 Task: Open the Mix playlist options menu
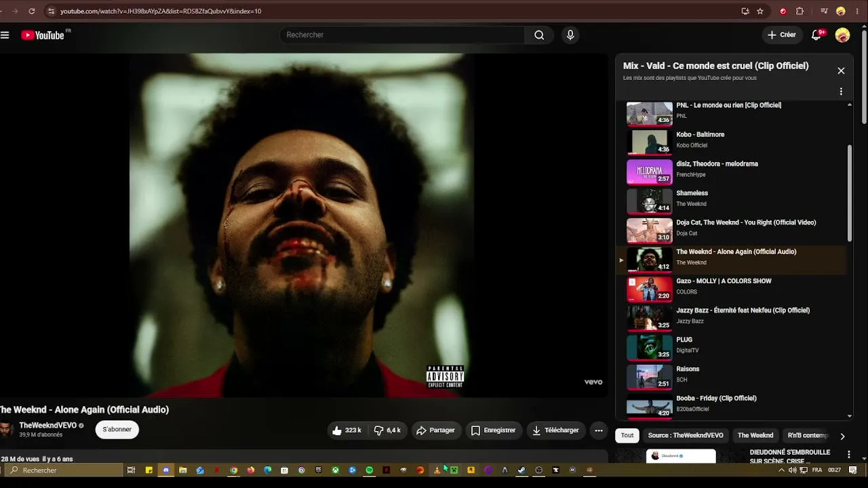tap(841, 91)
